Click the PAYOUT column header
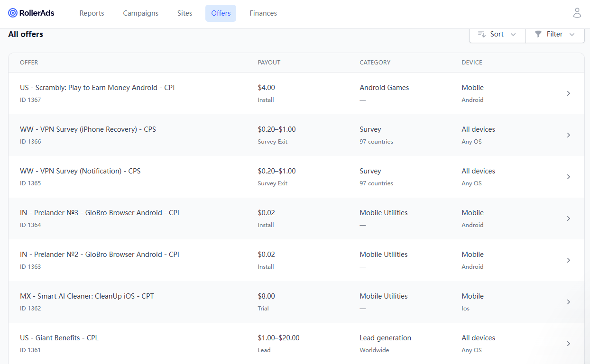The width and height of the screenshot is (590, 364). pyautogui.click(x=269, y=63)
